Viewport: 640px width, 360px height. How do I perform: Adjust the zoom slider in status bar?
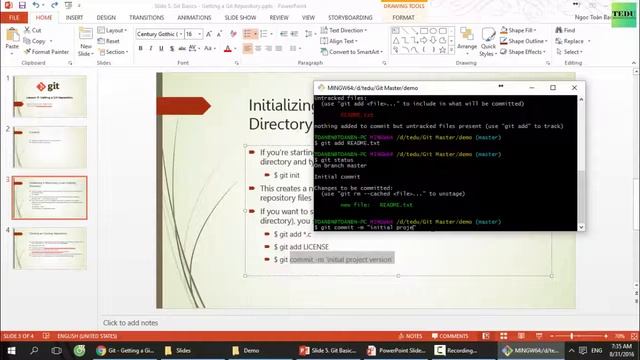pyautogui.click(x=572, y=336)
